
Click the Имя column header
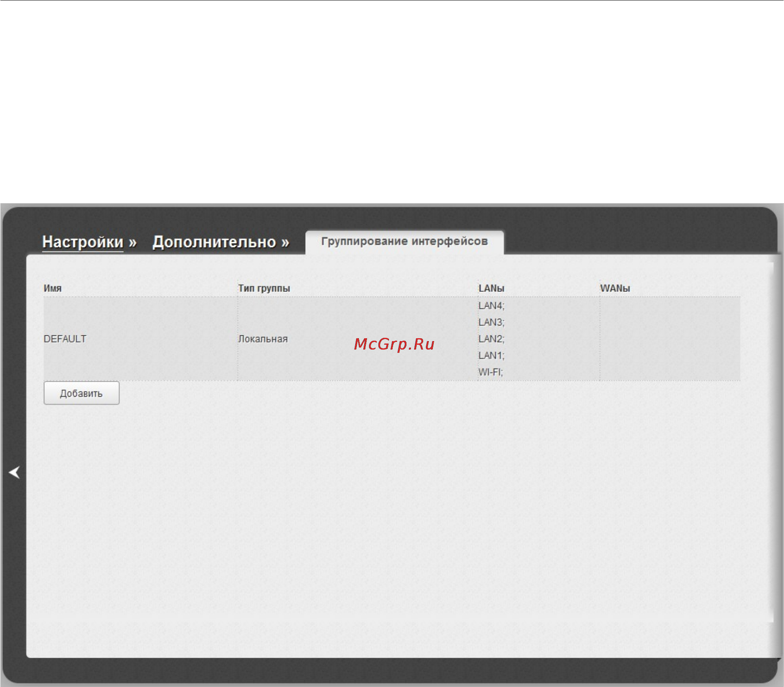click(52, 288)
